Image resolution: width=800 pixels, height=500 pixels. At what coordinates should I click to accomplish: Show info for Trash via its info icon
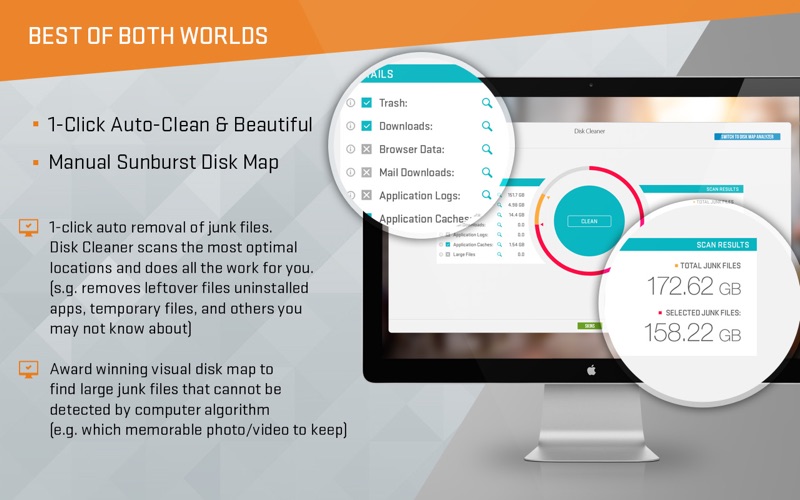coord(351,103)
